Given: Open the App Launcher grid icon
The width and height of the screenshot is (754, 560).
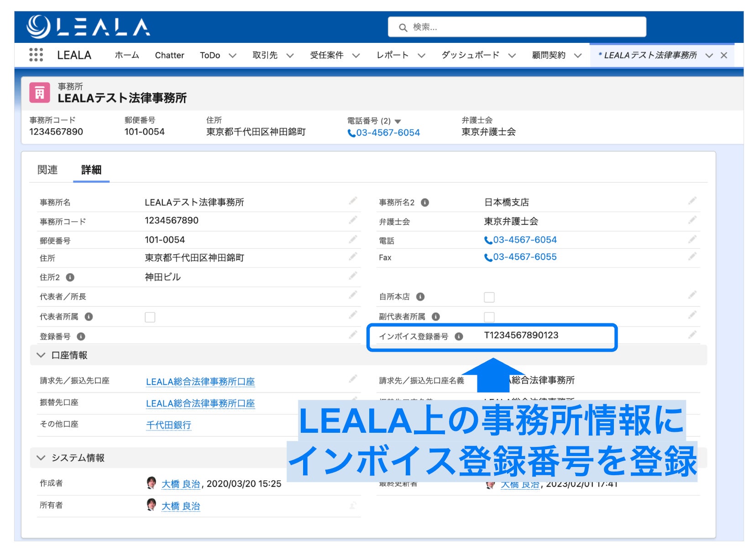Looking at the screenshot, I should [36, 55].
